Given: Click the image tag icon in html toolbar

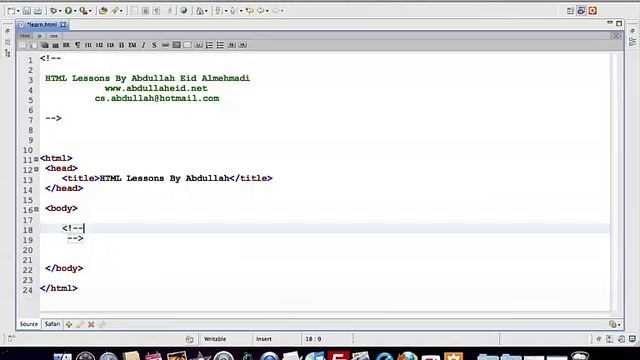Looking at the screenshot, I should (x=176, y=45).
